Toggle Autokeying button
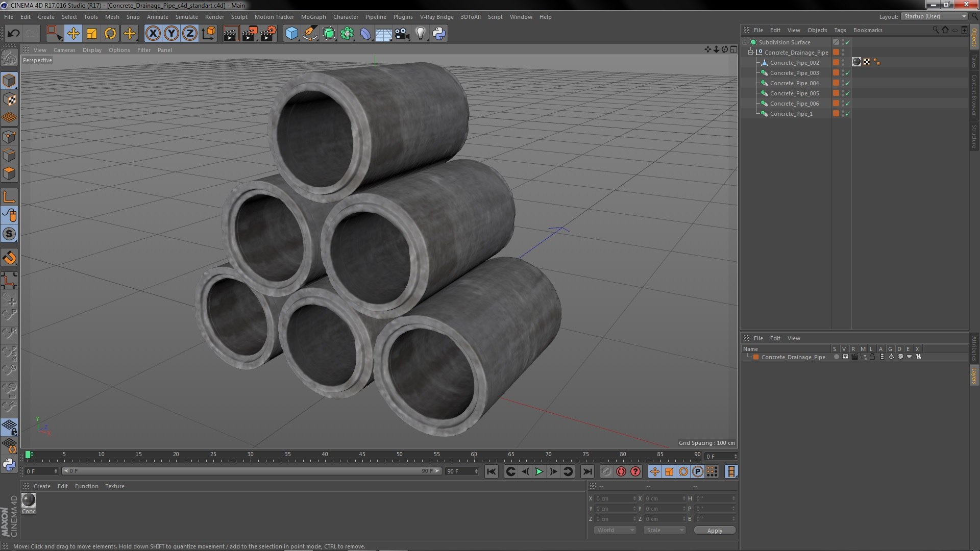980x551 pixels. point(621,472)
